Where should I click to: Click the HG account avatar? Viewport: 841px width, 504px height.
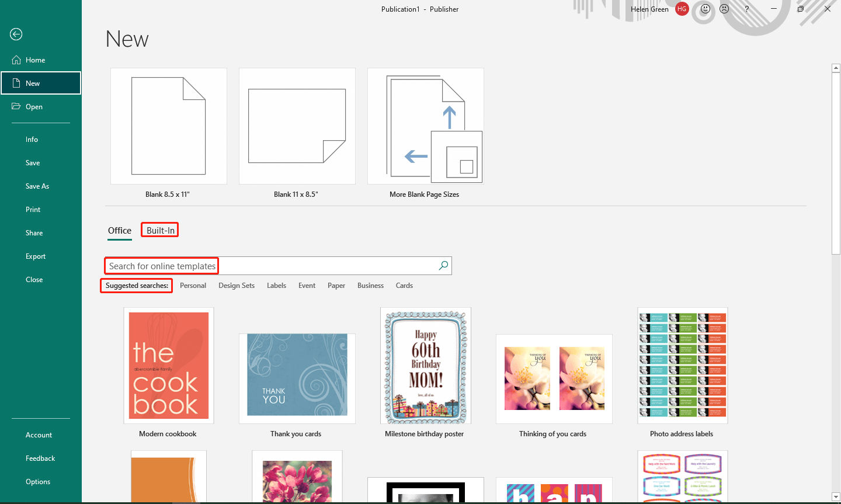[682, 9]
